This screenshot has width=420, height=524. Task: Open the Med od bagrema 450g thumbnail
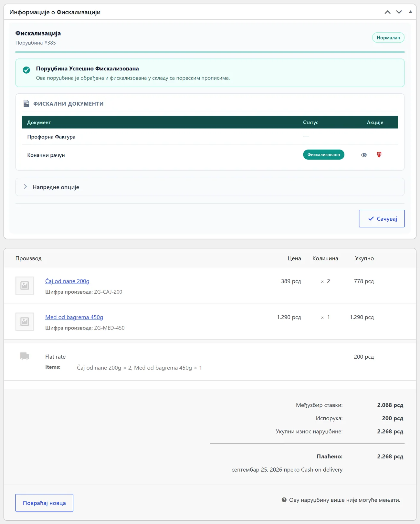[25, 322]
